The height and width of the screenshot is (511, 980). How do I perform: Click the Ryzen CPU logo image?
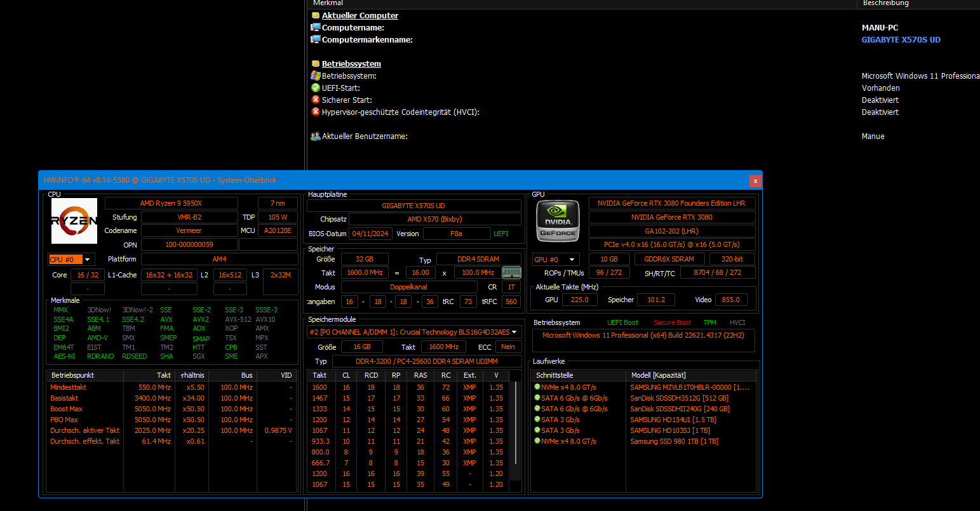74,221
